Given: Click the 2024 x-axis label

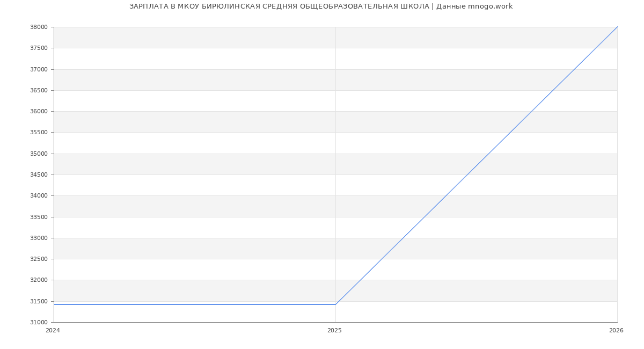Looking at the screenshot, I should pyautogui.click(x=53, y=331).
